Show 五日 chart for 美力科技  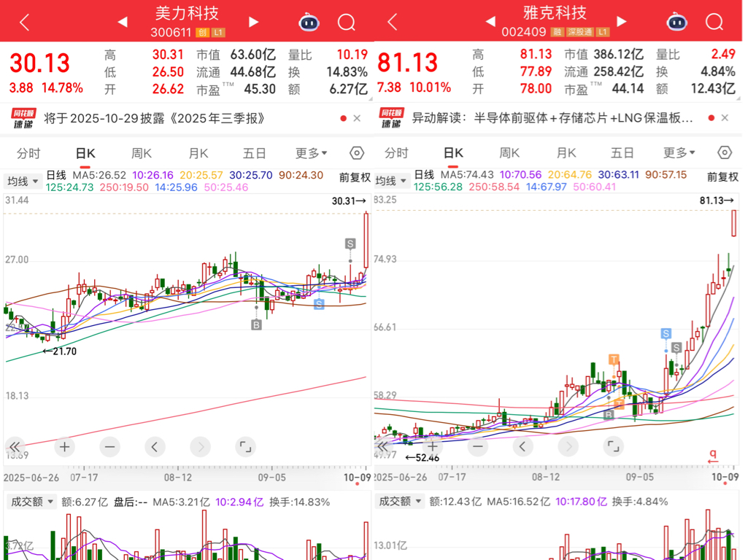[254, 153]
